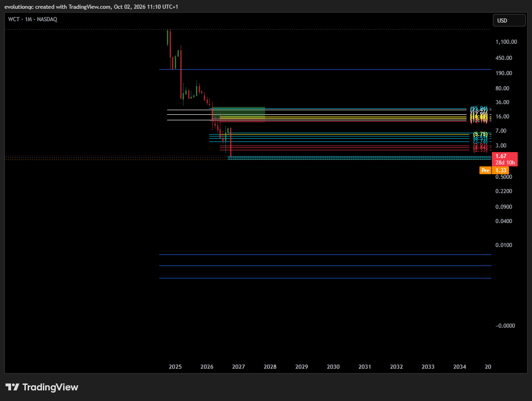
Task: Click the 2031 year label on time axis
Action: tap(365, 367)
